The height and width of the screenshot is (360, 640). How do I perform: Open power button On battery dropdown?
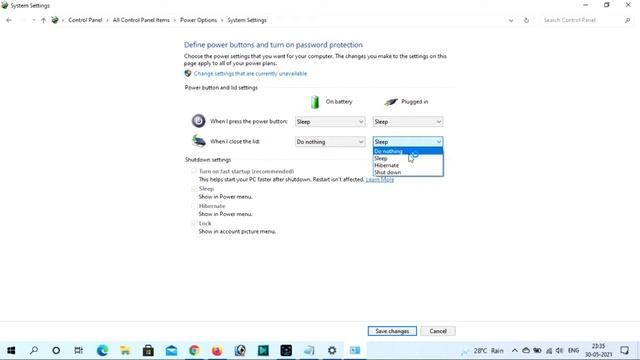[x=330, y=122]
